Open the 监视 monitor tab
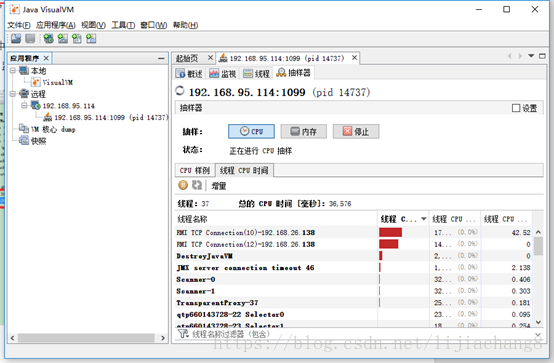Image resolution: width=554 pixels, height=363 pixels. [x=223, y=74]
